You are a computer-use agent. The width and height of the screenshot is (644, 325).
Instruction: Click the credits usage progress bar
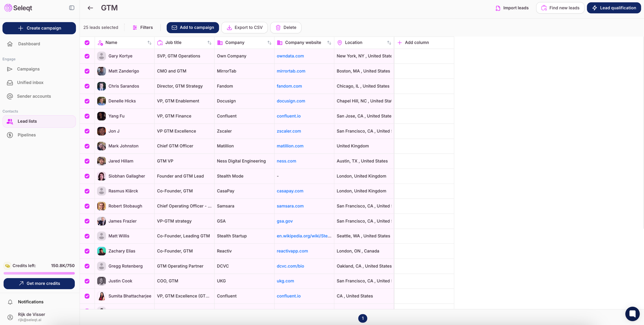39,273
